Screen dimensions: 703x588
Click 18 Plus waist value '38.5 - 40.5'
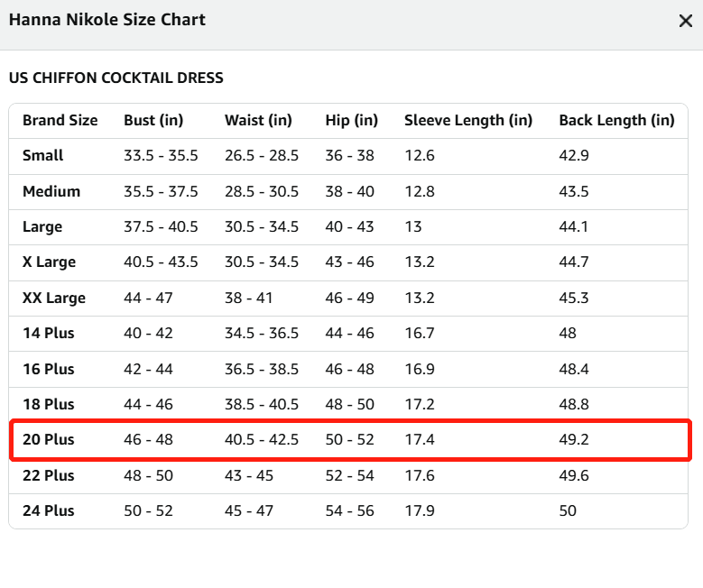coord(262,404)
